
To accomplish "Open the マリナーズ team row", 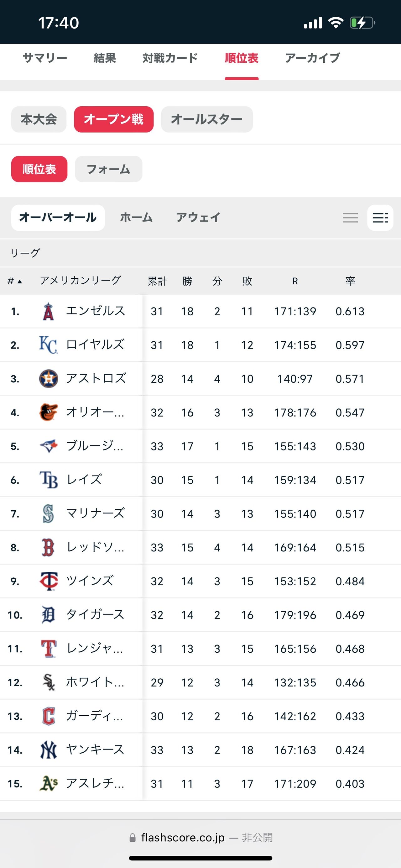I will [x=96, y=513].
